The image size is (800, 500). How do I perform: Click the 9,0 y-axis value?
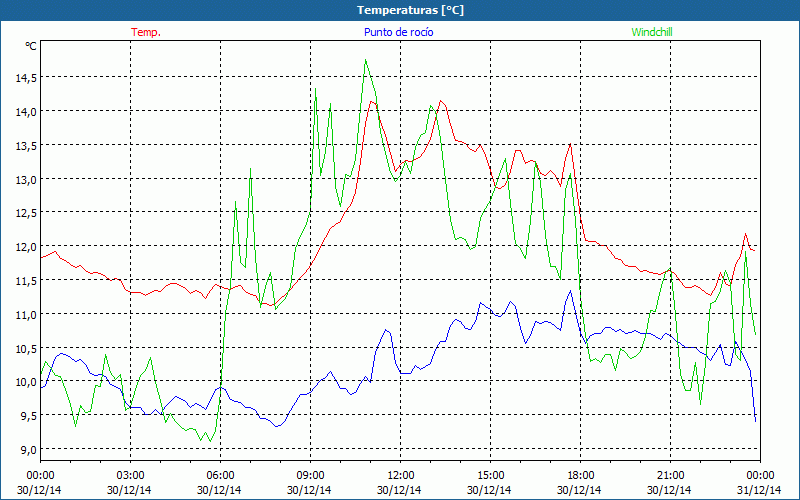click(x=28, y=449)
